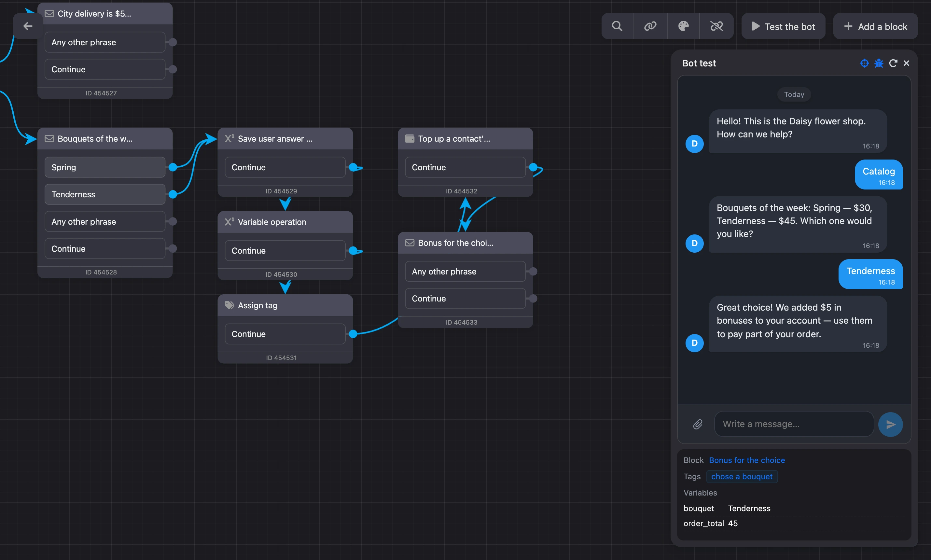Select the Top up a contact block header
This screenshot has width=931, height=560.
tap(465, 138)
